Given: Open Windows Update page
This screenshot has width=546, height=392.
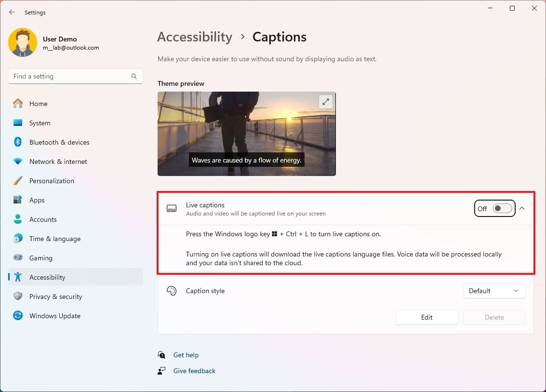Looking at the screenshot, I should [76, 315].
